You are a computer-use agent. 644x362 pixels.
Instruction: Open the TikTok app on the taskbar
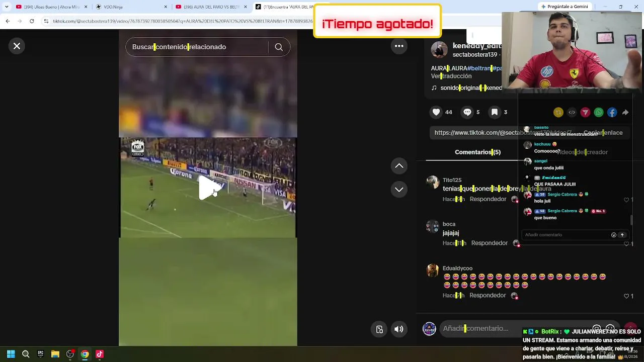100,354
